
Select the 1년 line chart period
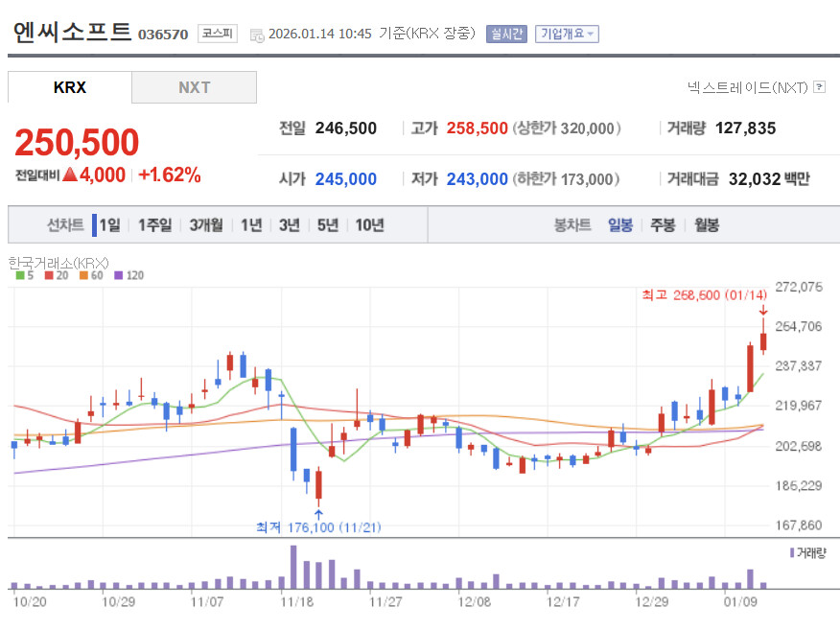tap(251, 225)
